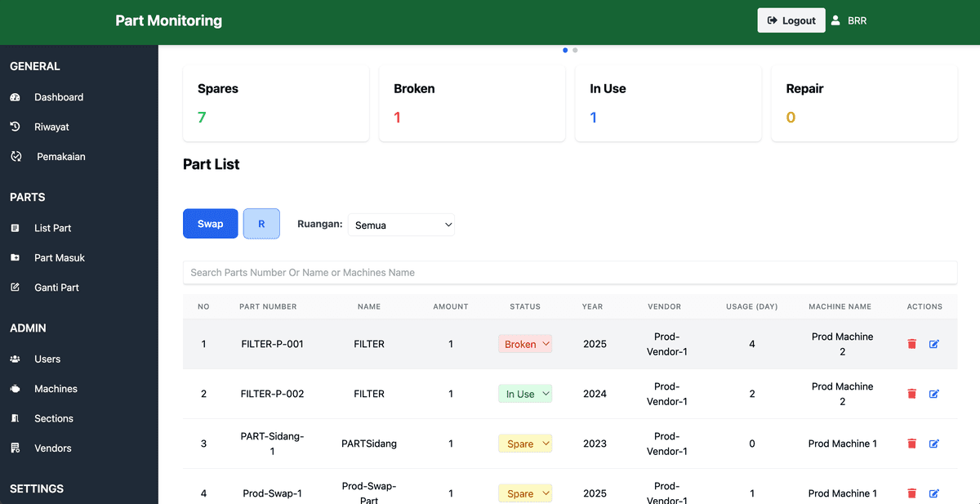Click the Logout button

791,20
